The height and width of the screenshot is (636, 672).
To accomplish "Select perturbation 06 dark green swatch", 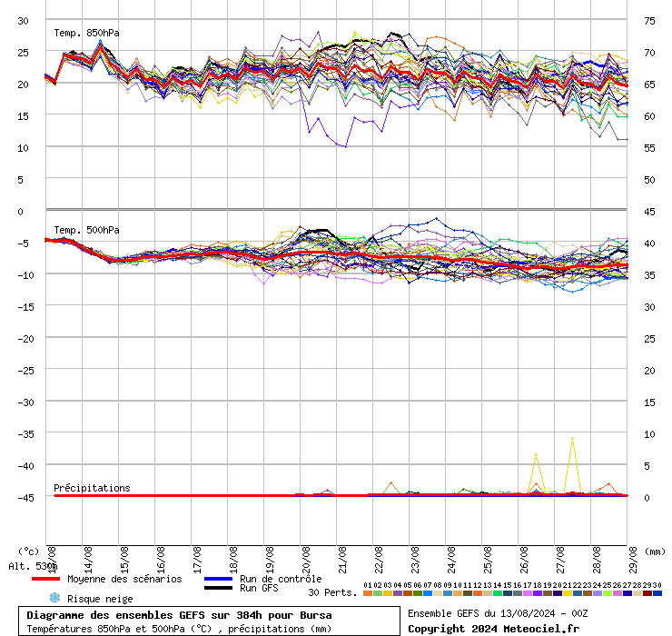I will click(418, 593).
